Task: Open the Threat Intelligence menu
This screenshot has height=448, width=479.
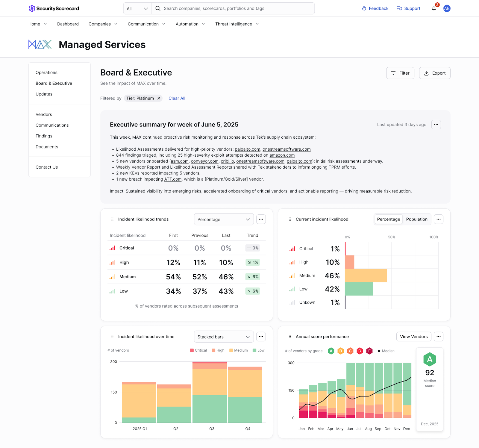Action: point(237,24)
